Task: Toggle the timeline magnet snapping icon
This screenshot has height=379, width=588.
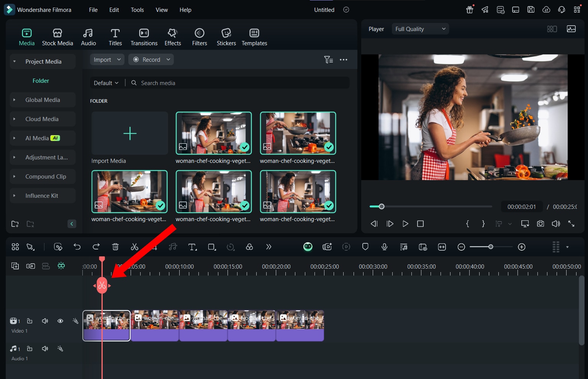Action: (61, 266)
